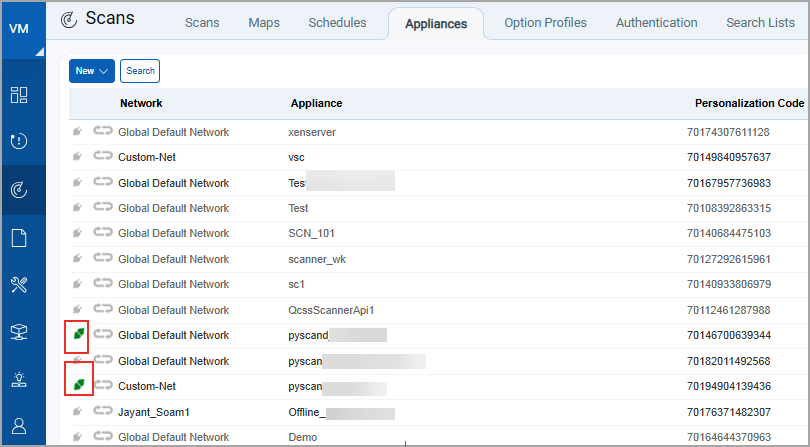Click the gray plug icon in Jayant_Soam1 row
Viewport: 810px width, 447px height.
coord(77,411)
